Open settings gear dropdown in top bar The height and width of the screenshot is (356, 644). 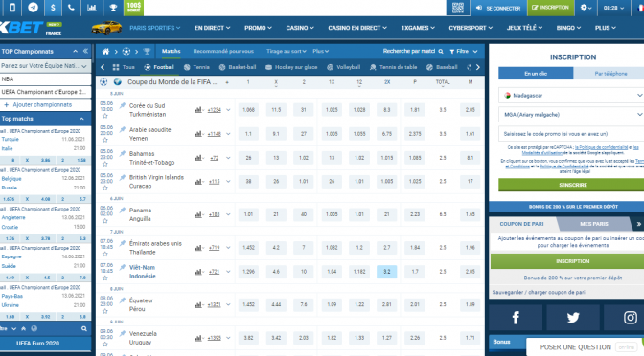(586, 8)
